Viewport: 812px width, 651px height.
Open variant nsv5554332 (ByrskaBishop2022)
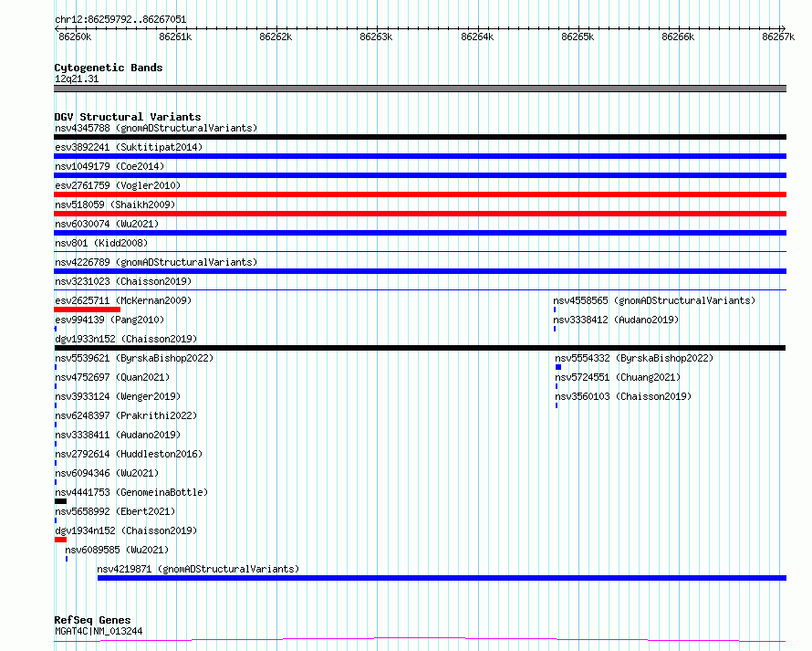point(634,358)
